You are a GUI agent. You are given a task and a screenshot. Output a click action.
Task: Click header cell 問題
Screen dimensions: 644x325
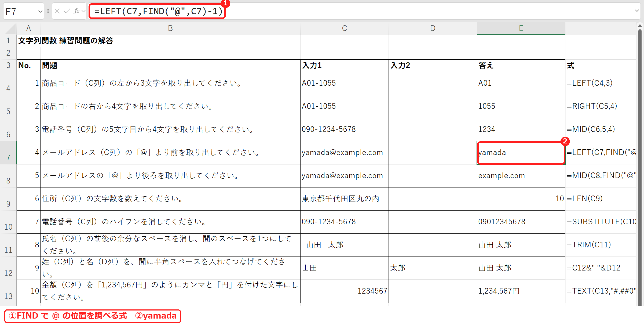170,66
